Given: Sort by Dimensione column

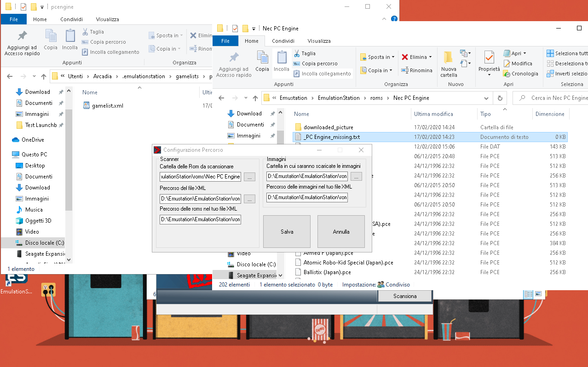Looking at the screenshot, I should tap(550, 114).
